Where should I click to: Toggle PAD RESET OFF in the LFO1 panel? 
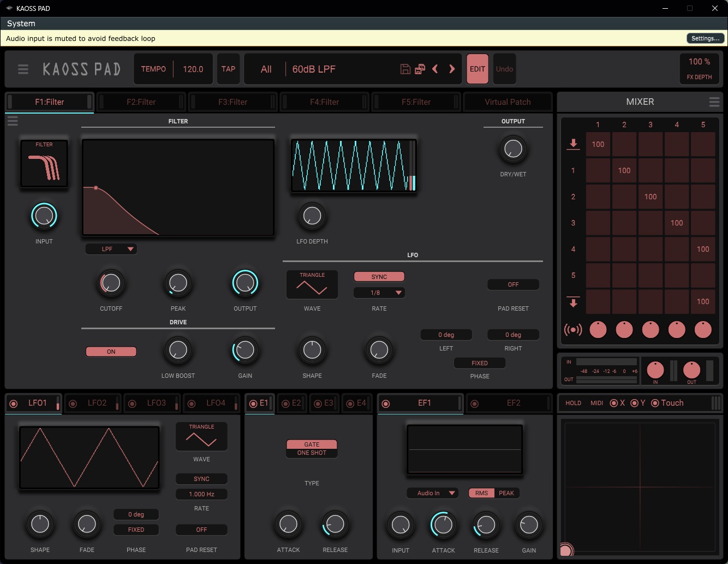pyautogui.click(x=201, y=530)
